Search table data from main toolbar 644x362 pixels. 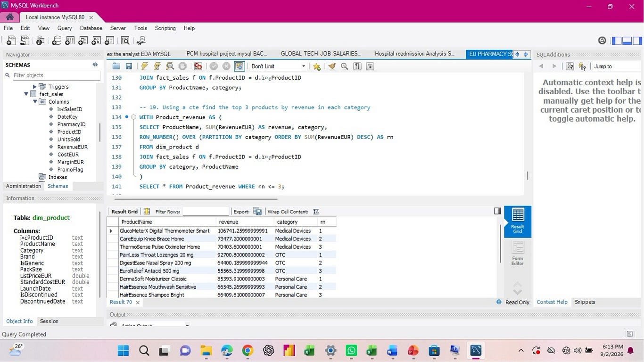tap(125, 41)
